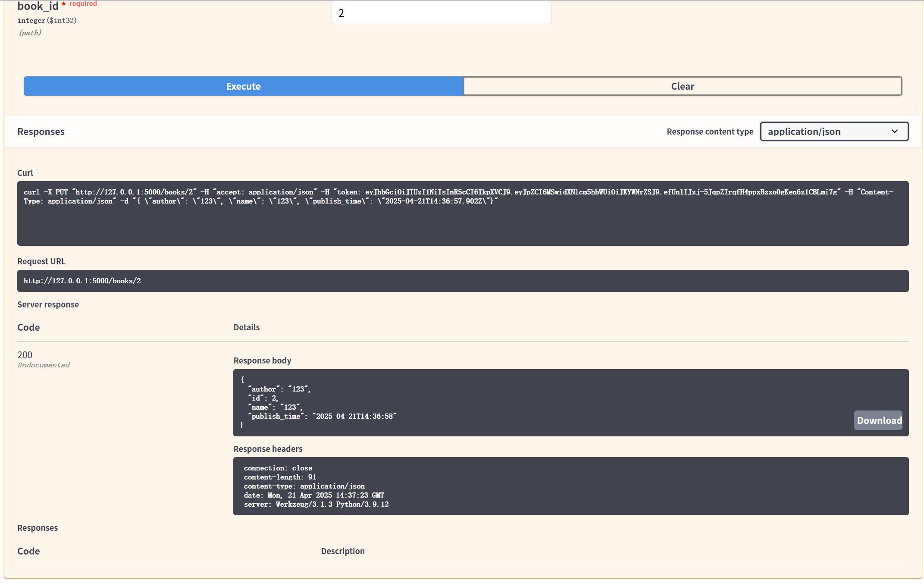Download the response body
The width and height of the screenshot is (924, 586).
(878, 420)
